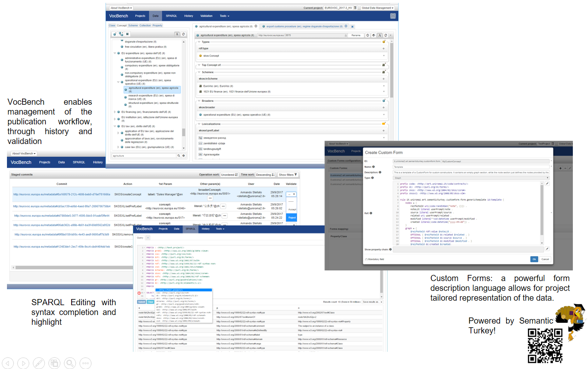This screenshot has height=369, width=588.
Task: Click the create concept icon above concept tree
Action: point(115,34)
